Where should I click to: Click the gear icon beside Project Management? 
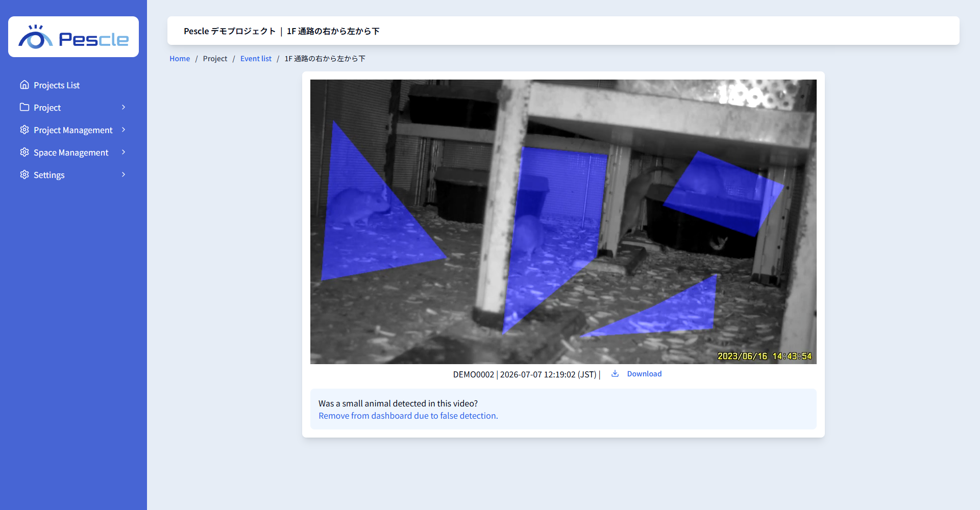(x=24, y=130)
